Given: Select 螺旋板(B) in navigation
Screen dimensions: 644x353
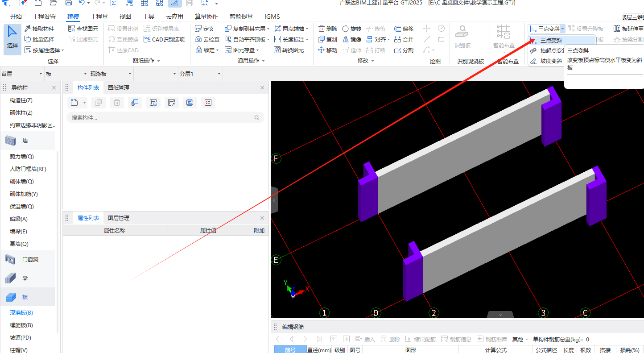Looking at the screenshot, I should coord(21,325).
